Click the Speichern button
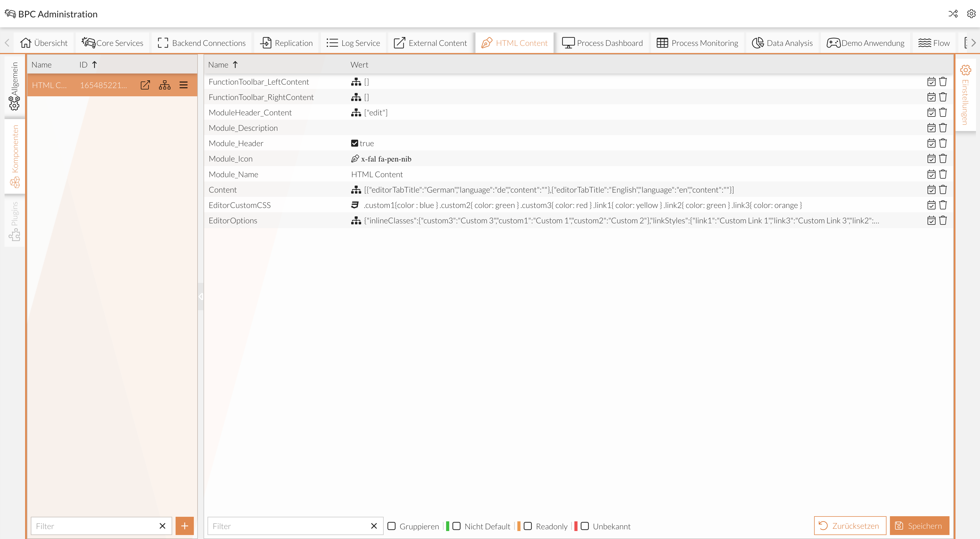 pos(920,526)
